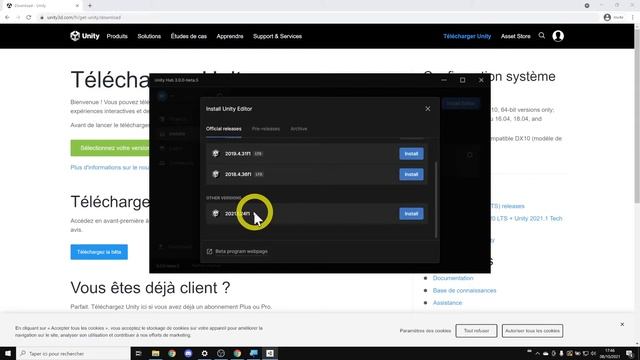Screen dimensions: 640x360
Task: Click Autoriser tous les cookies button
Action: click(x=532, y=331)
